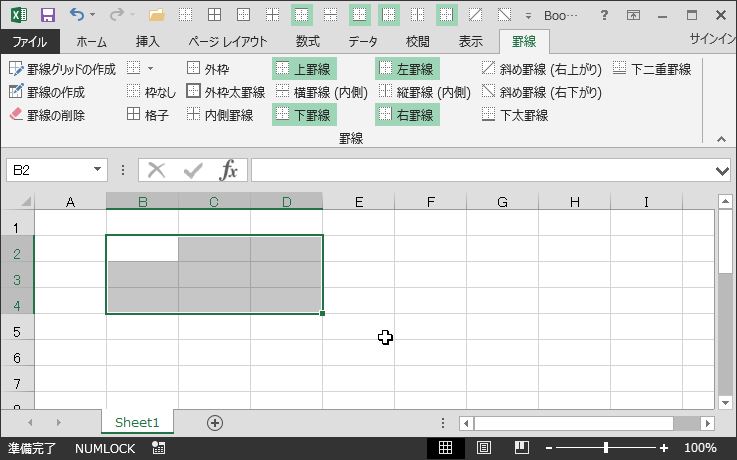The height and width of the screenshot is (460, 737).
Task: Switch to Page Layout view icon
Action: click(484, 447)
